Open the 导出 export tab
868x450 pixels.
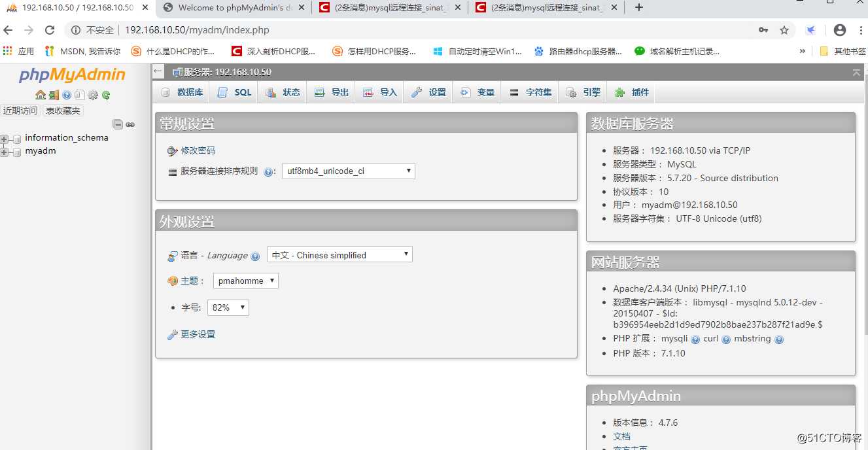[332, 92]
